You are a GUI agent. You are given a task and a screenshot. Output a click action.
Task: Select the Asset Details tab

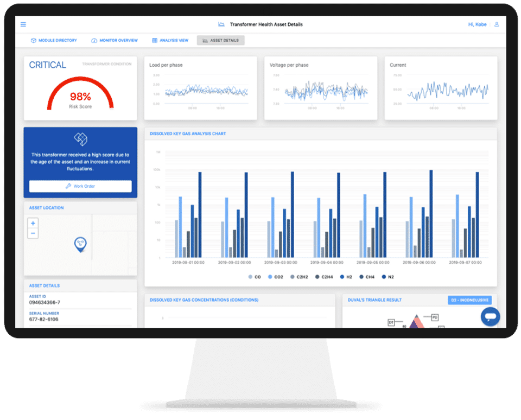tap(221, 40)
